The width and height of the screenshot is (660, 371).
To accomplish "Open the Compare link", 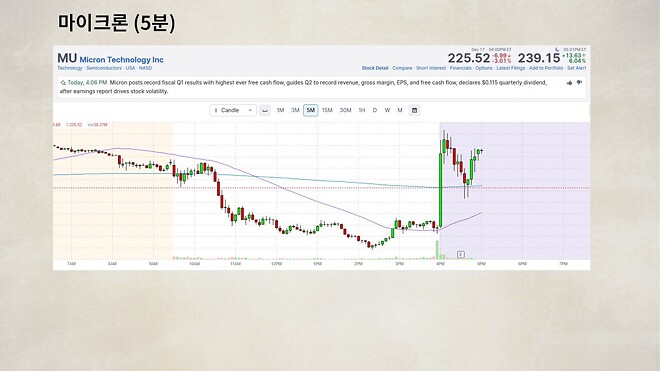I will (402, 68).
